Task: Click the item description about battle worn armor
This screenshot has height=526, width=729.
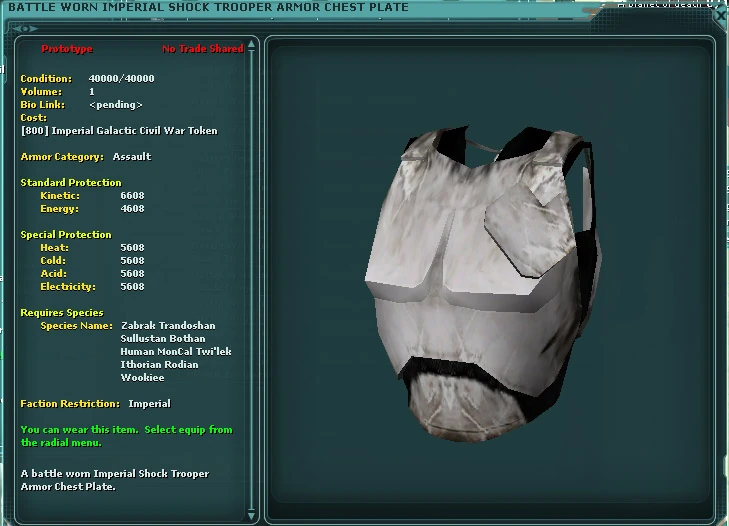Action: 115,480
